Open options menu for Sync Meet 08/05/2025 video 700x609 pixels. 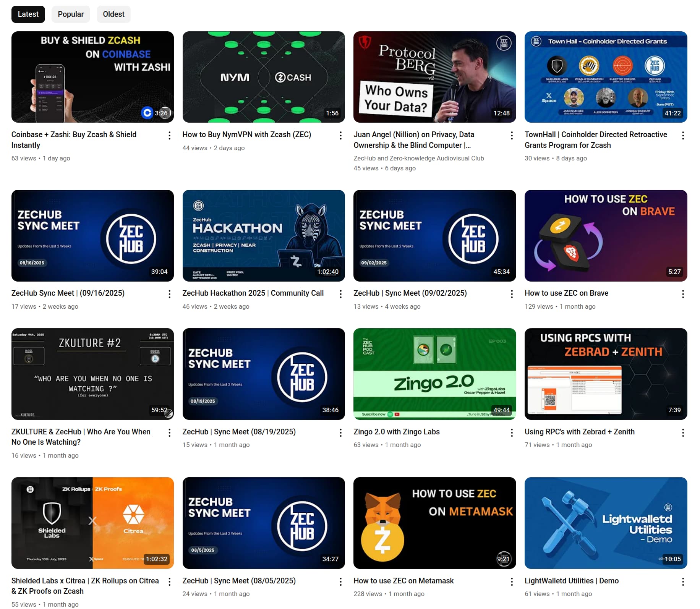click(340, 581)
